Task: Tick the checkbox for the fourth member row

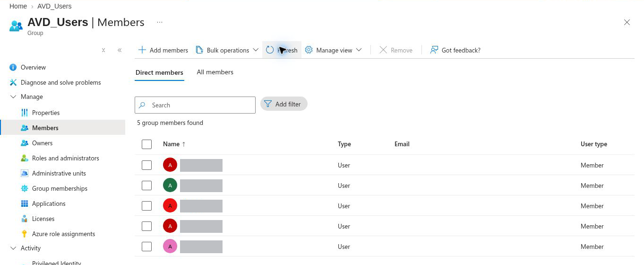Action: click(146, 226)
